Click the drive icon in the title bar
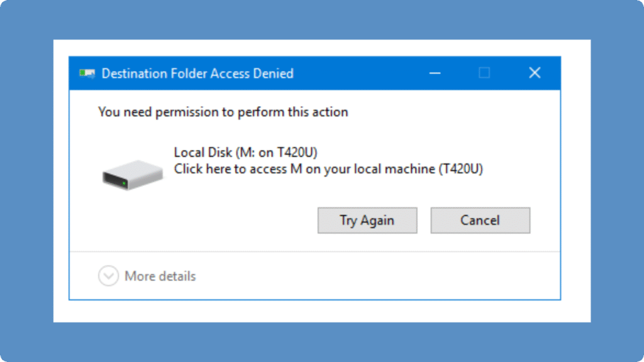This screenshot has height=362, width=644. point(87,74)
